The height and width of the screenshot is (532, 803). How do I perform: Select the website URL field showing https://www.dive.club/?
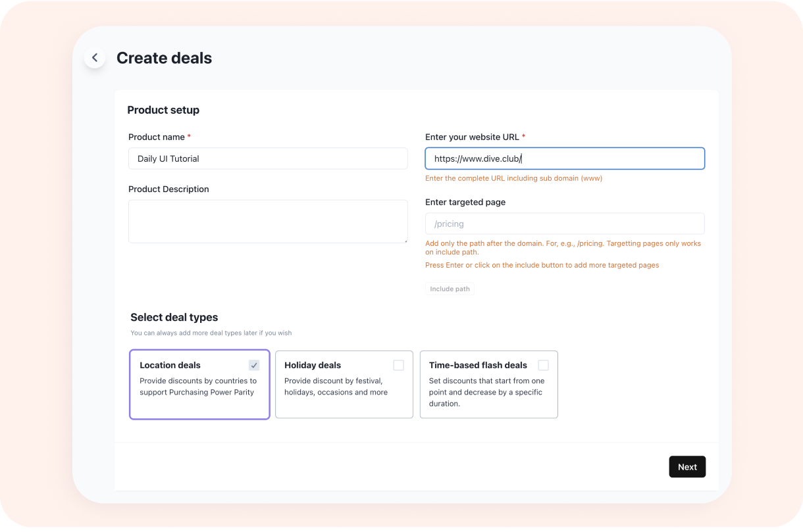click(565, 158)
